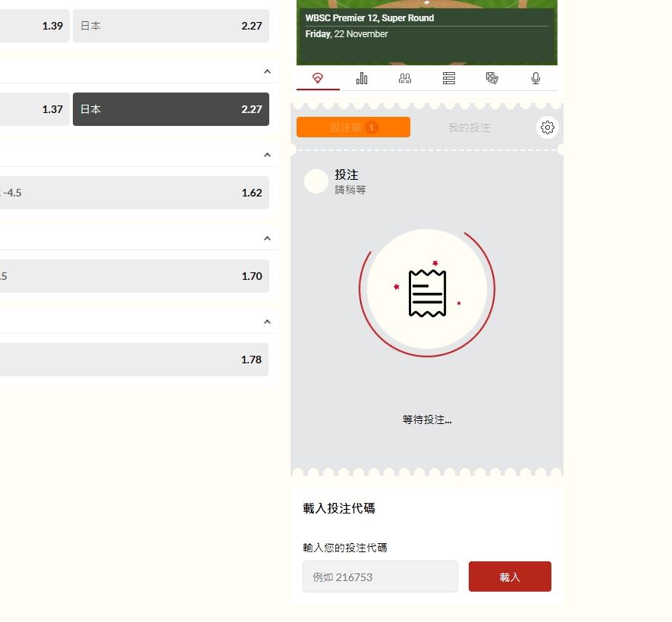Collapse the market above the selected 日本 row
This screenshot has height=622, width=672.
[267, 71]
